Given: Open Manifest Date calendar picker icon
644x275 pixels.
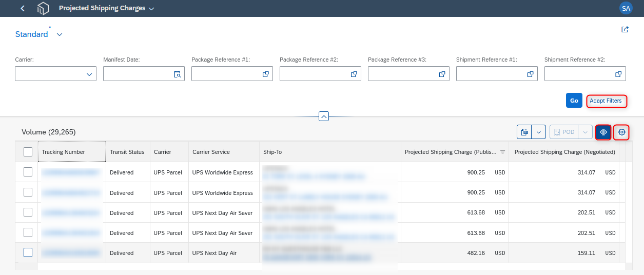Looking at the screenshot, I should tap(177, 74).
